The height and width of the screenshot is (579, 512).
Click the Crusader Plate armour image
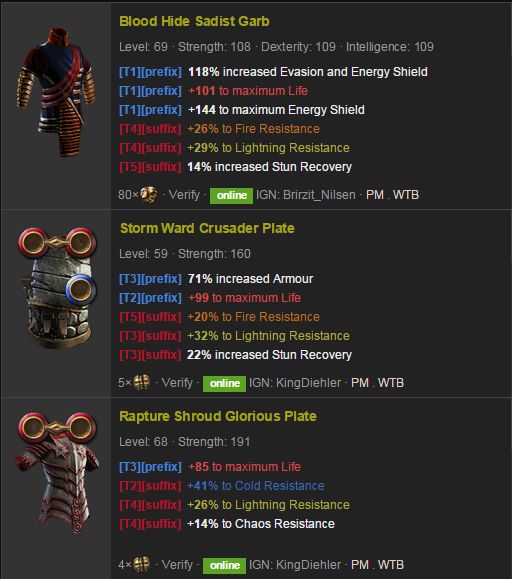(x=57, y=288)
